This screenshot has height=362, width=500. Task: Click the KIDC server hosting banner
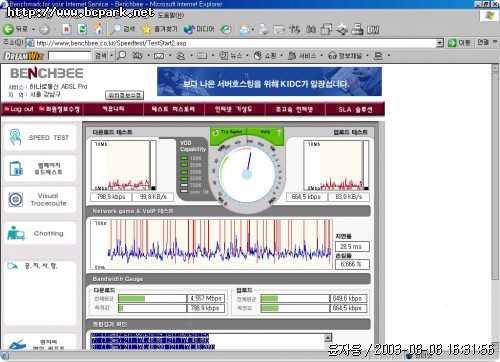click(269, 82)
